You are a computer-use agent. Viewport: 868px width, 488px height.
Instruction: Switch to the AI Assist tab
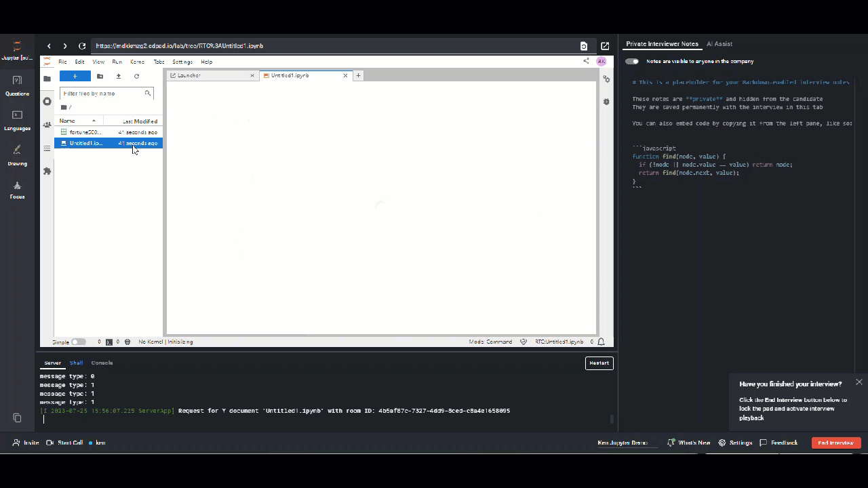(x=719, y=44)
